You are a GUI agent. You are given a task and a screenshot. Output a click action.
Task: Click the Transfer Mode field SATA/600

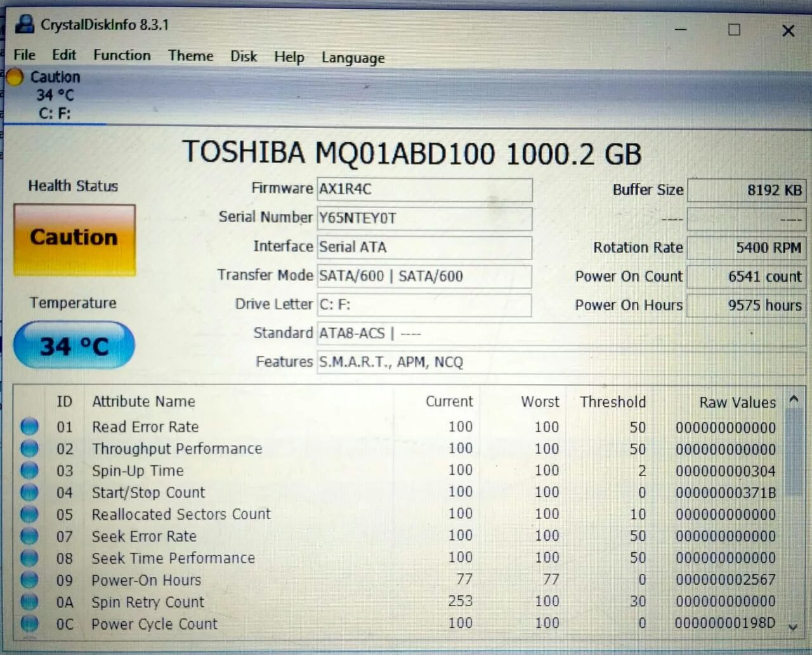(424, 276)
